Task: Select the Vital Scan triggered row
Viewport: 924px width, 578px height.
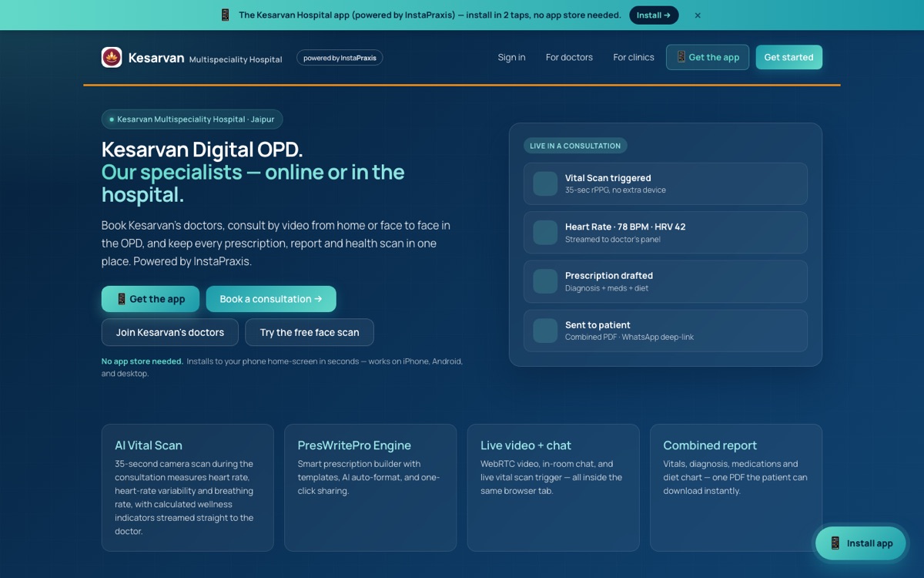Action: 665,183
